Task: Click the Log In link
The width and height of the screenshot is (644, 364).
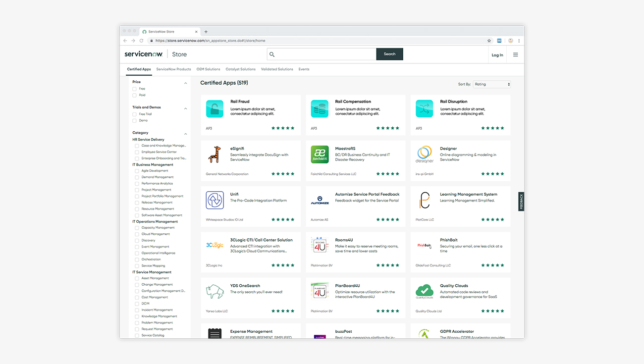Action: (x=497, y=55)
